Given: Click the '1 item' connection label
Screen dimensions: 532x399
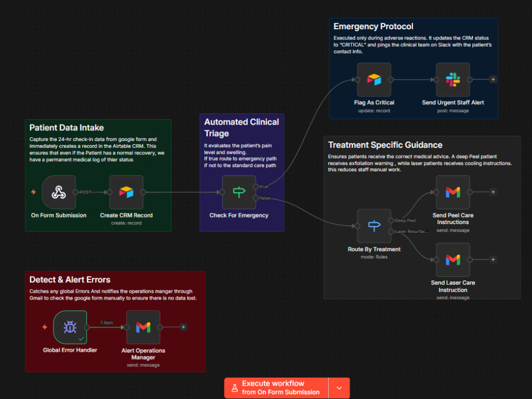Looking at the screenshot, I should [106, 323].
